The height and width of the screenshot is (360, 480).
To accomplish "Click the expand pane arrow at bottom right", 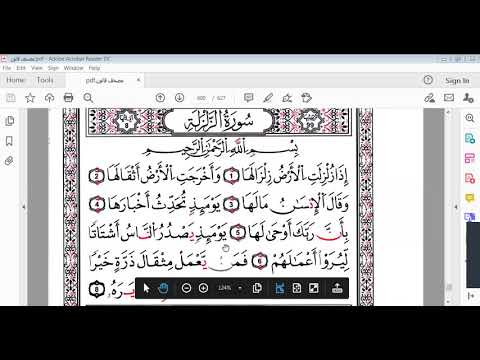I will click(x=471, y=296).
